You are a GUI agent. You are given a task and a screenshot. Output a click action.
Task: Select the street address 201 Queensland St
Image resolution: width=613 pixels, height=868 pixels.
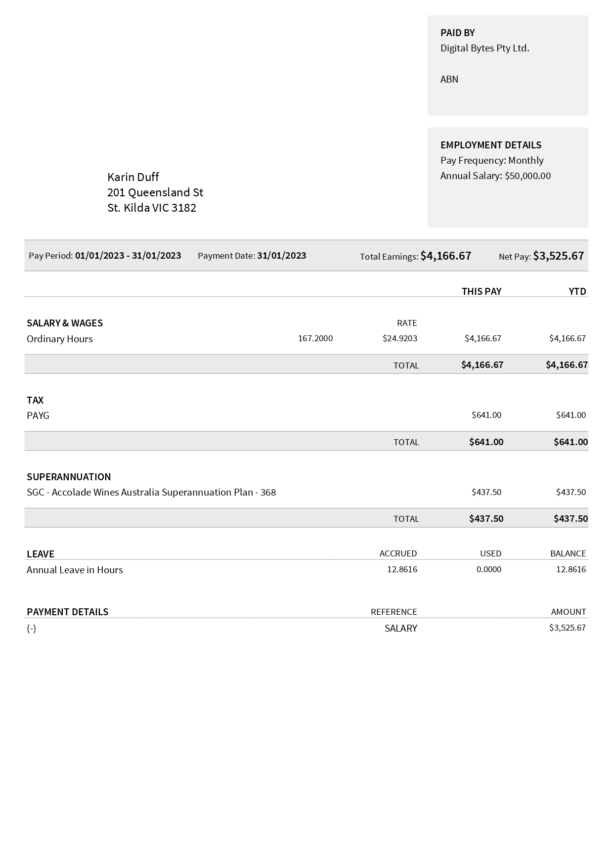point(155,192)
